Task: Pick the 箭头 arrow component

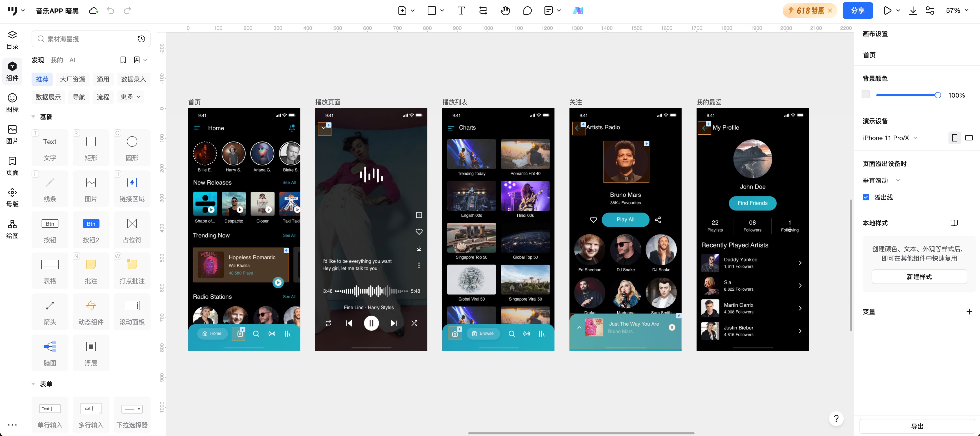Action: click(50, 312)
